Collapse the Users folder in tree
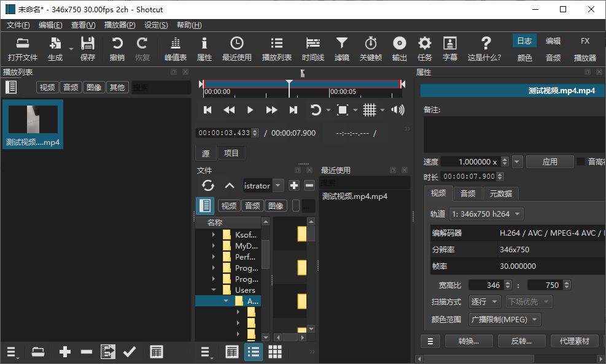This screenshot has height=364, width=606. (213, 290)
